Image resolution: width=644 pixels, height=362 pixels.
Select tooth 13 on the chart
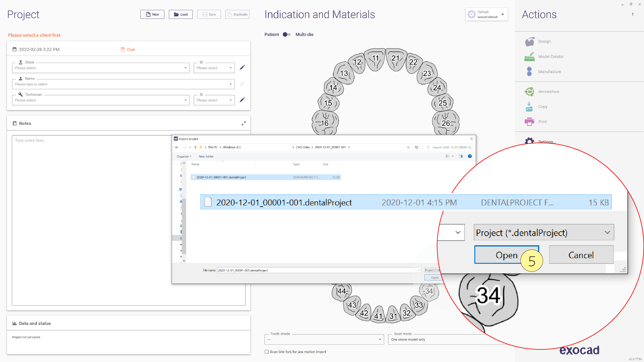click(344, 73)
